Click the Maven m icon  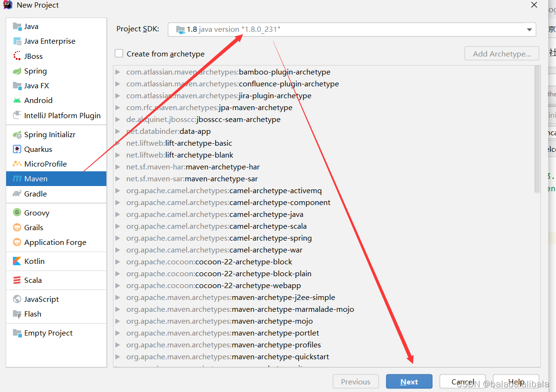coord(17,178)
